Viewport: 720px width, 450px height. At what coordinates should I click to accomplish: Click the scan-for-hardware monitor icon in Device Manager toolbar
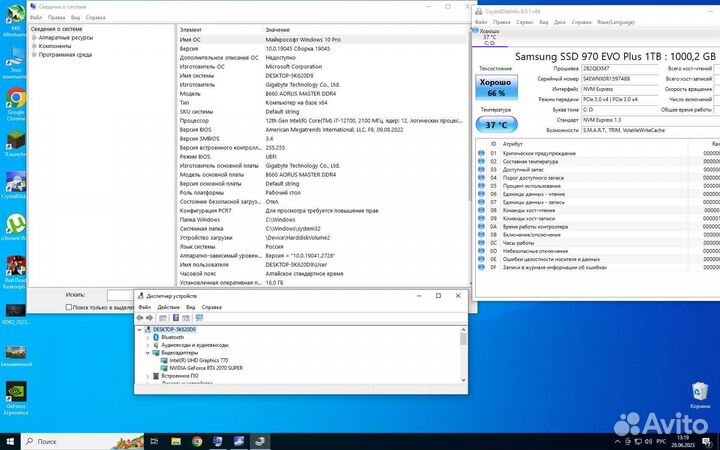tap(199, 318)
